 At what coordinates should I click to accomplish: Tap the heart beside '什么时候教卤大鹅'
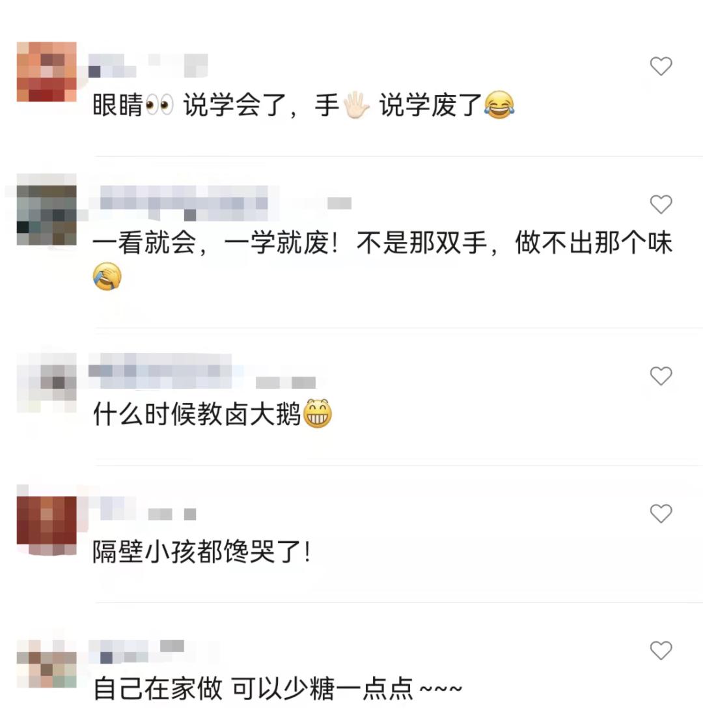click(x=661, y=376)
